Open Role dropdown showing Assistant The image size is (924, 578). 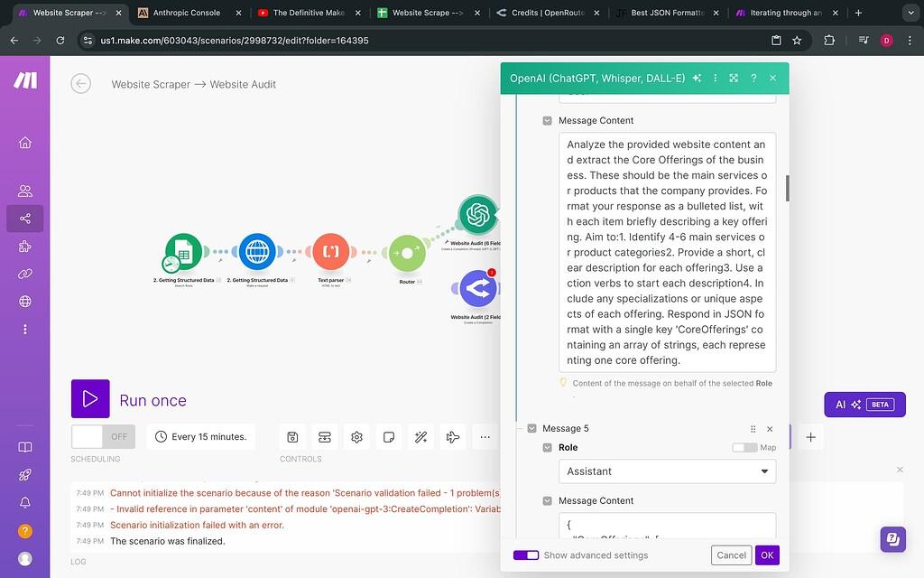pyautogui.click(x=667, y=471)
